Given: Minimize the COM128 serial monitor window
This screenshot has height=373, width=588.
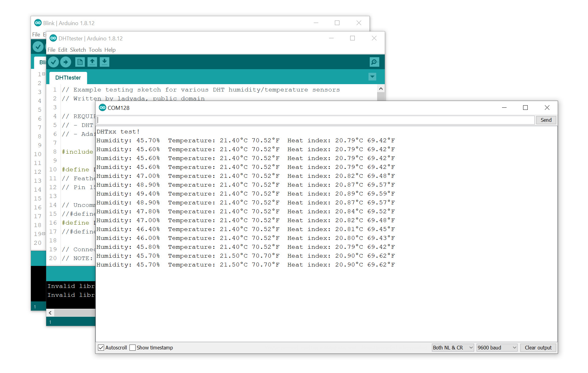Looking at the screenshot, I should (504, 108).
